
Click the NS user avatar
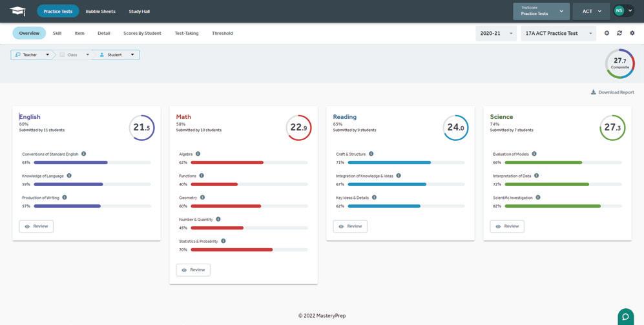[x=619, y=11]
